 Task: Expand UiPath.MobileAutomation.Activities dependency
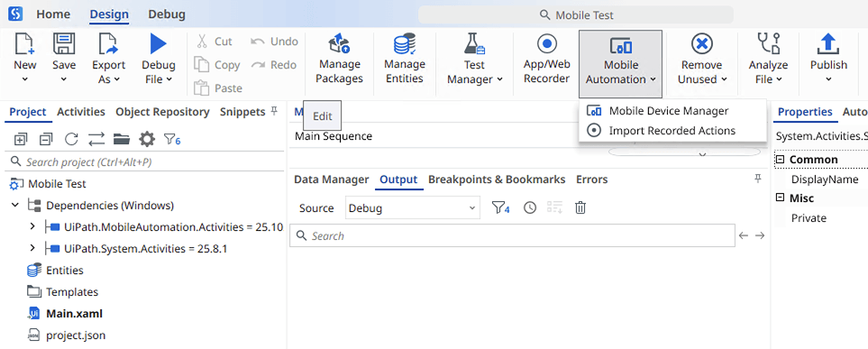click(x=32, y=226)
